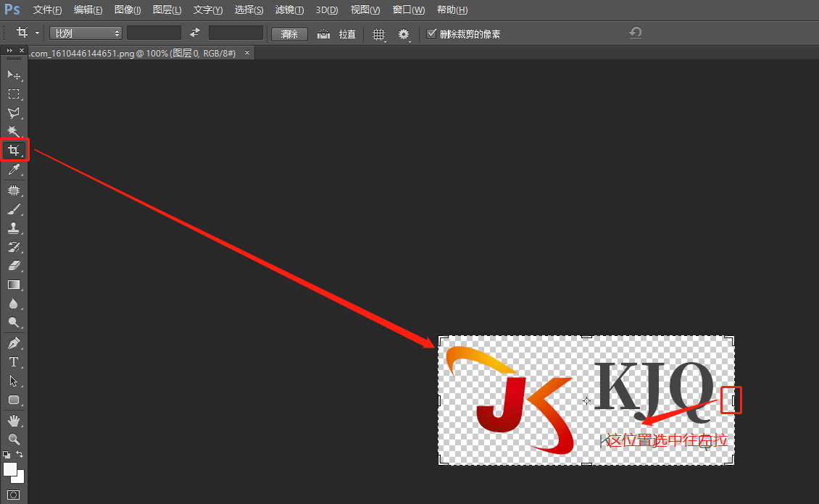Select the Rounded Rectangle shape tool
The image size is (819, 504).
pos(14,400)
